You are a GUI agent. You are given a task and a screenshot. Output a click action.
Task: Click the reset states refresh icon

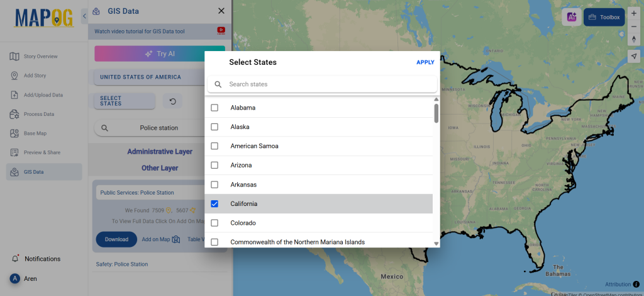[x=172, y=101]
